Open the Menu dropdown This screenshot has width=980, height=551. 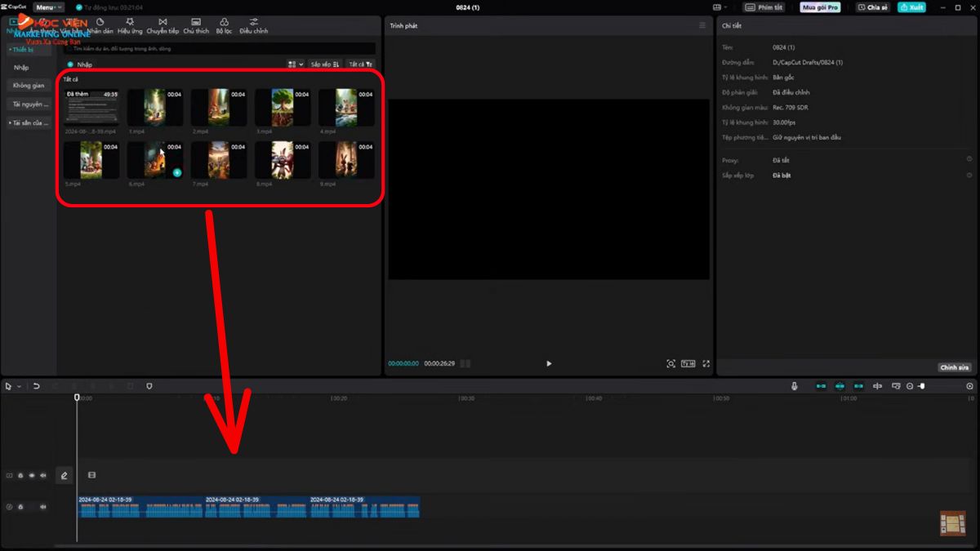click(x=48, y=7)
